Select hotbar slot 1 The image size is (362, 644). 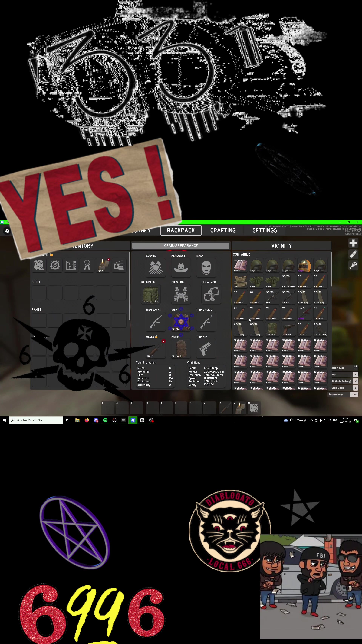click(108, 408)
